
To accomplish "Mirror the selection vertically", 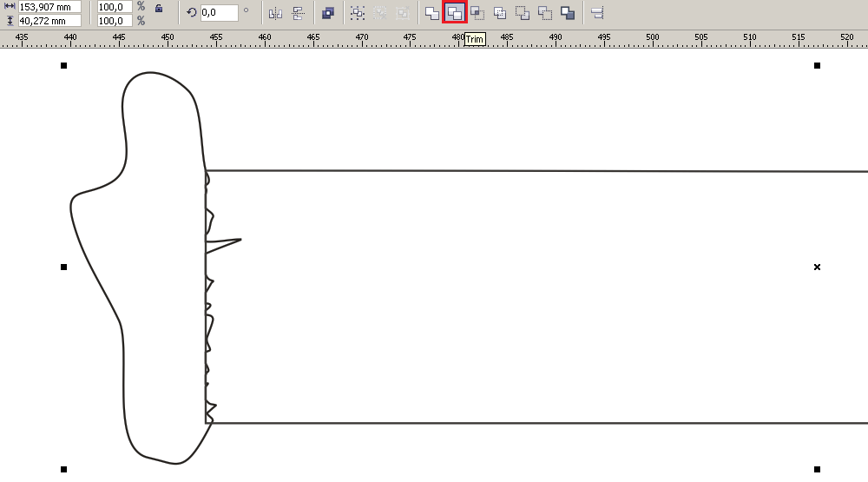I will pos(298,13).
